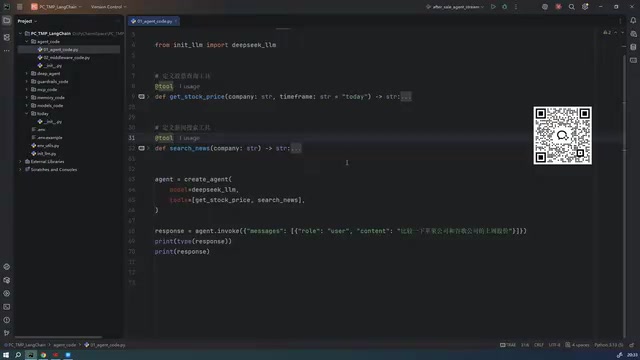Open the Project view dropdown
640x360 pixels.
pyautogui.click(x=27, y=21)
